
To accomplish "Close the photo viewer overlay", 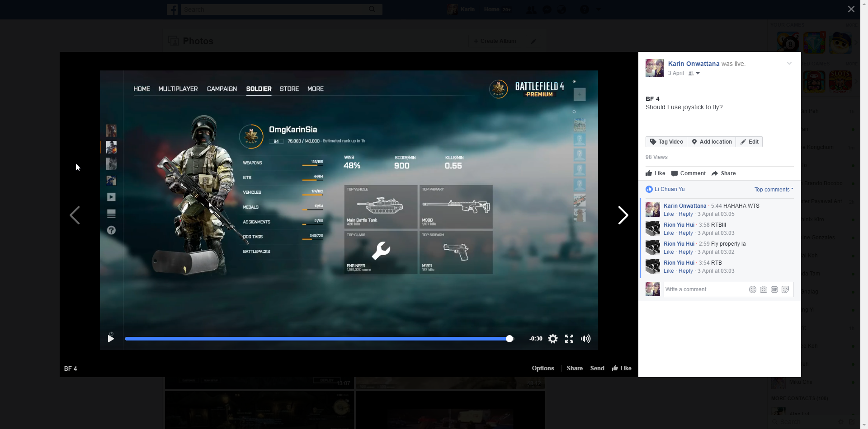I will pyautogui.click(x=851, y=9).
